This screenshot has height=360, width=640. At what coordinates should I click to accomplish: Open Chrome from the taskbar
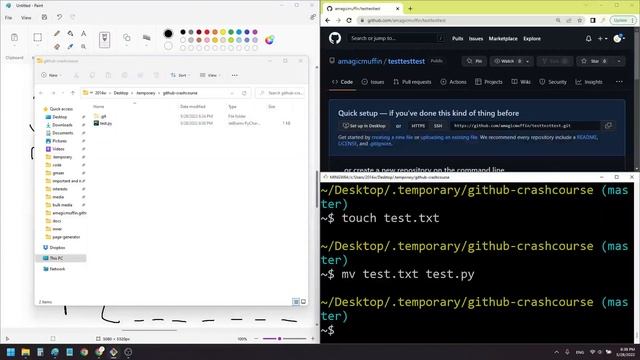click(x=84, y=352)
